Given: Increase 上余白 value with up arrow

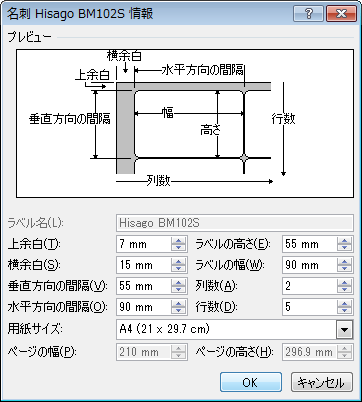Looking at the screenshot, I should [179, 241].
